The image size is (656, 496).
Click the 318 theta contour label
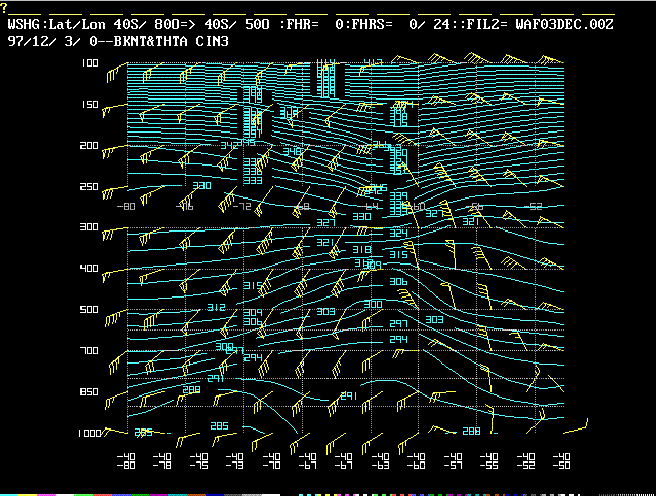tap(361, 250)
